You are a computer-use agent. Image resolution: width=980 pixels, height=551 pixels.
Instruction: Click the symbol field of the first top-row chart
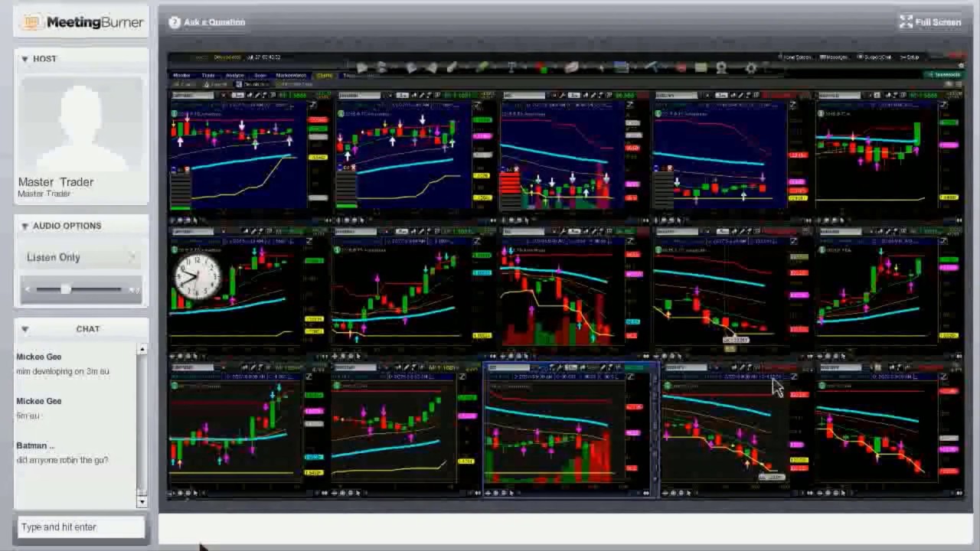[193, 95]
